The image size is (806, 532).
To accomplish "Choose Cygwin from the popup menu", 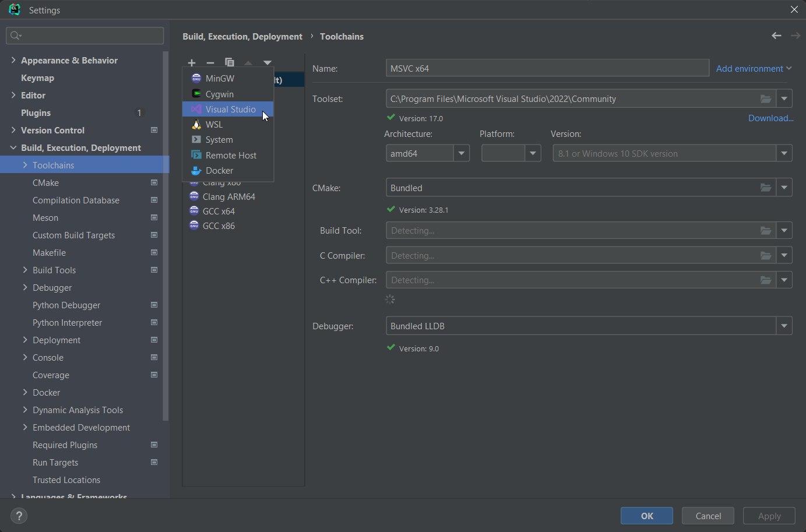I will 228,94.
